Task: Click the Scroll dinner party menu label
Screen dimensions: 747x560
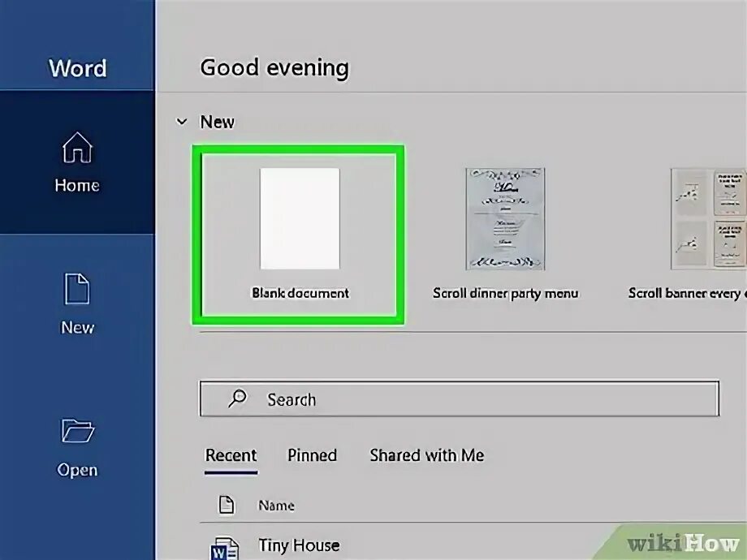Action: (x=505, y=293)
